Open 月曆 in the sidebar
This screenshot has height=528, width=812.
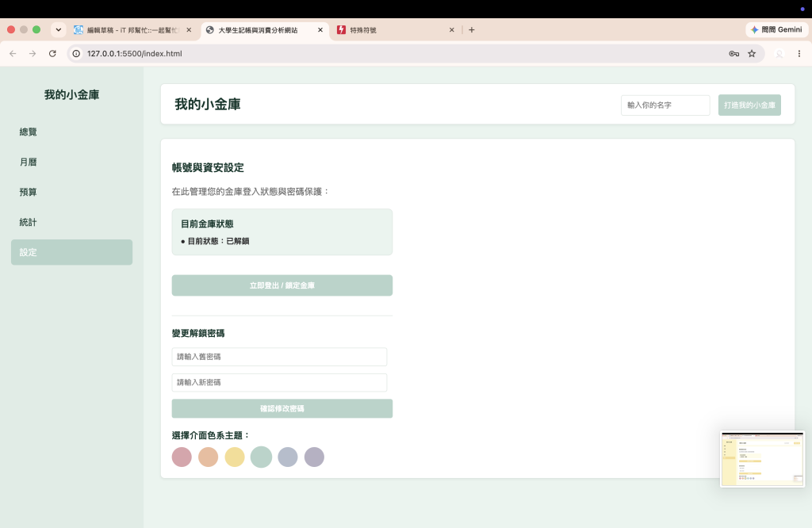(71, 162)
